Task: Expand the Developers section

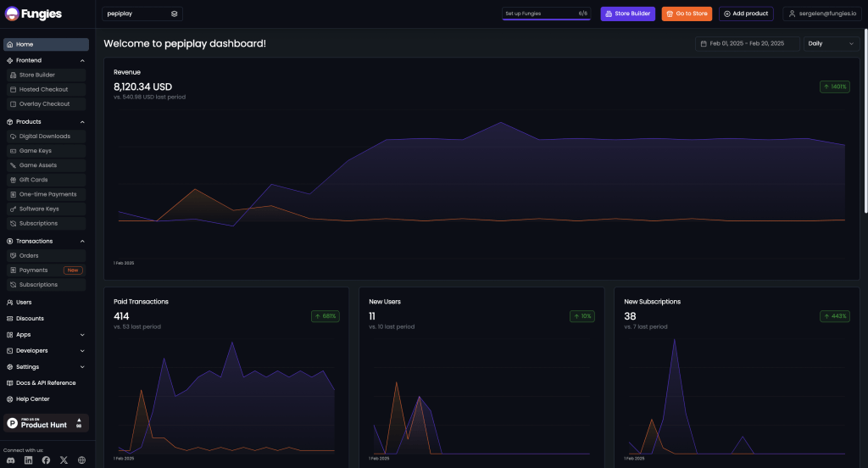Action: click(x=46, y=351)
